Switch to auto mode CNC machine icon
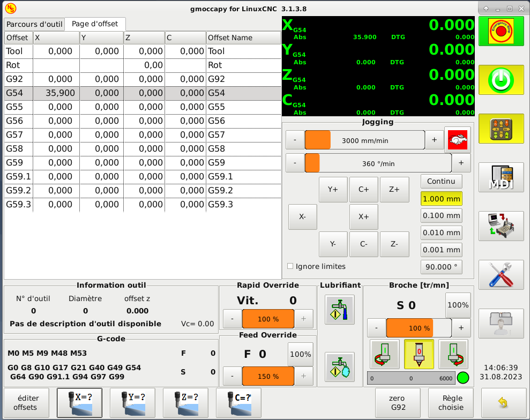The image size is (530, 420). click(x=501, y=226)
